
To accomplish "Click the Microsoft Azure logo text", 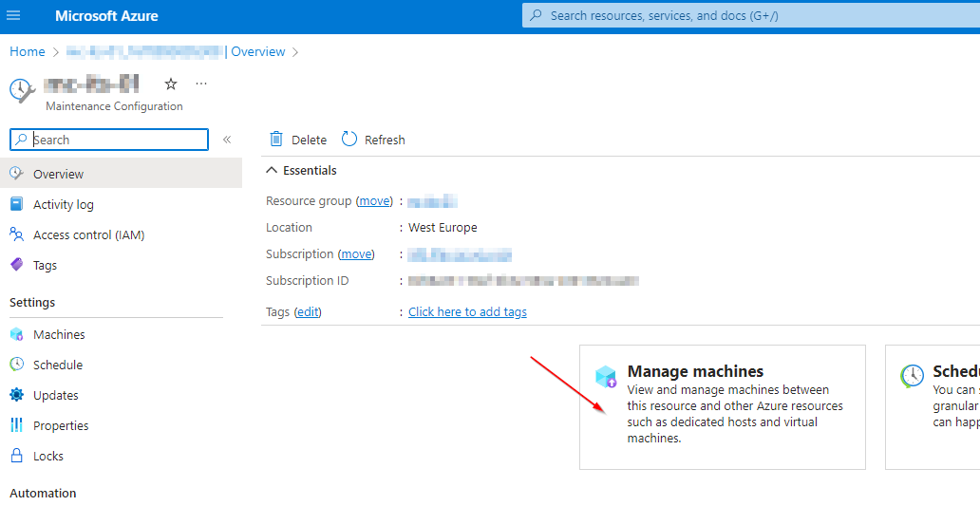I will tap(106, 16).
